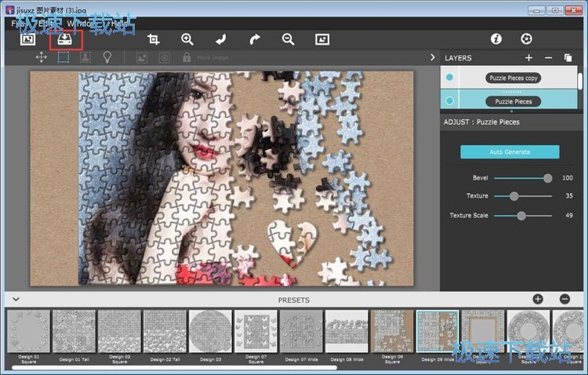Add a new layer with plus icon
This screenshot has width=588, height=375.
tap(529, 58)
